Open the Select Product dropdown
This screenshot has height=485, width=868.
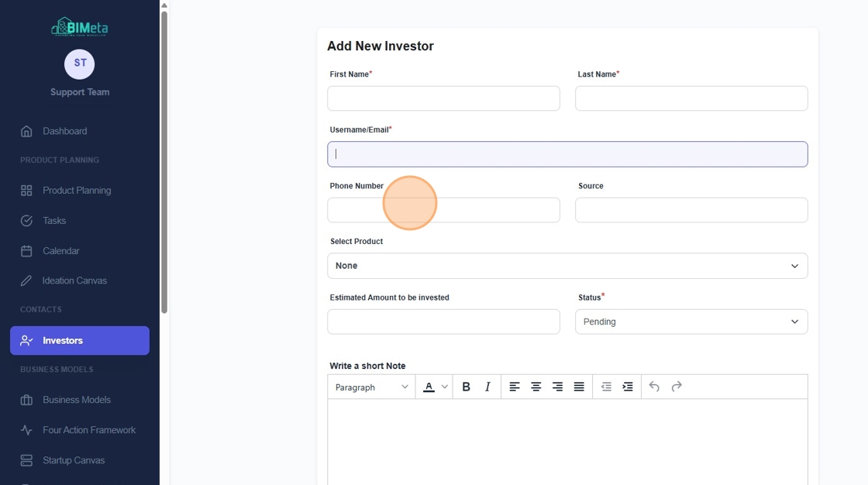[567, 266]
